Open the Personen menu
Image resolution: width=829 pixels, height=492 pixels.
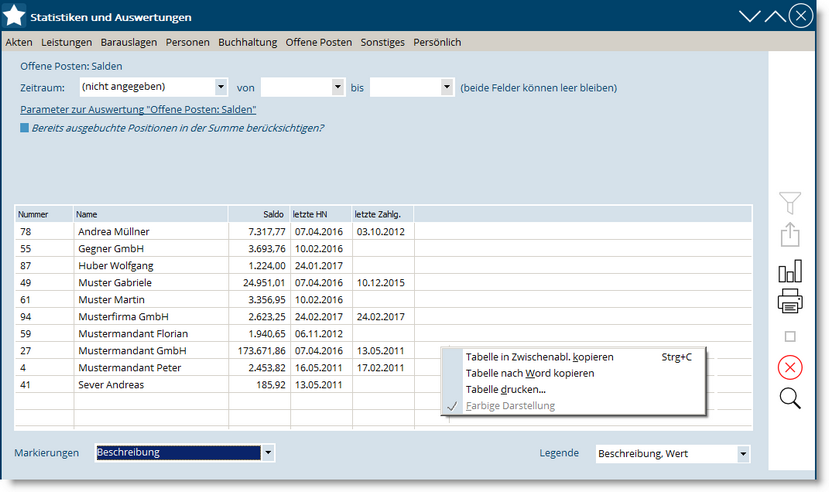(188, 42)
